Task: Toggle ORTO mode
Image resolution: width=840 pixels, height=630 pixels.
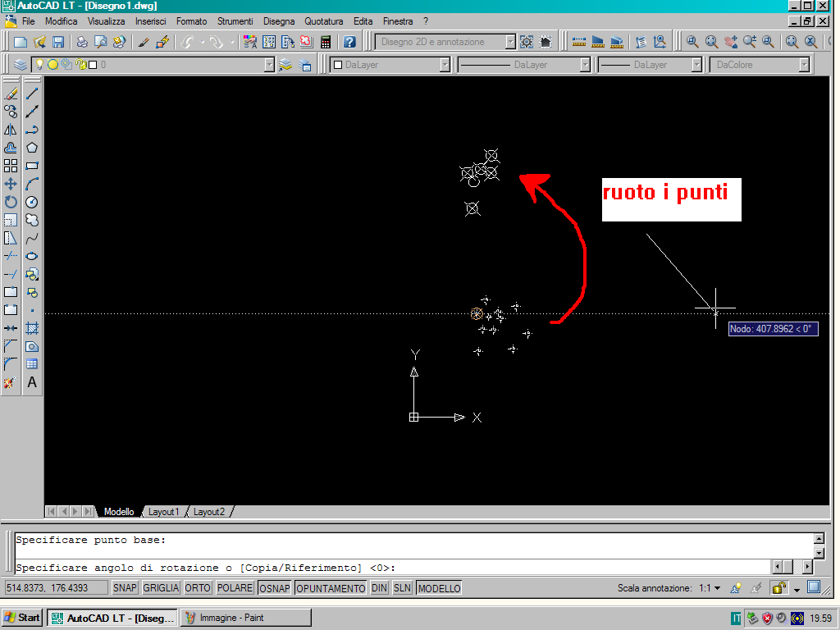Action: click(x=198, y=588)
